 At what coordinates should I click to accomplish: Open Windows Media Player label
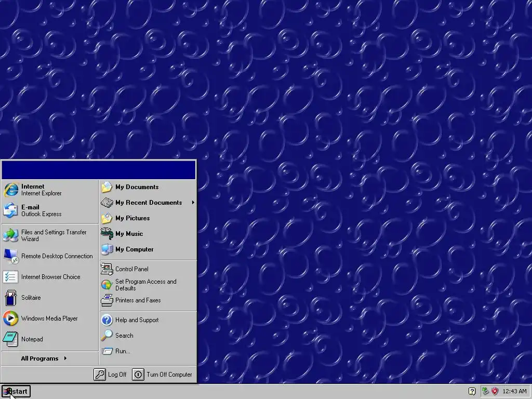pos(49,318)
